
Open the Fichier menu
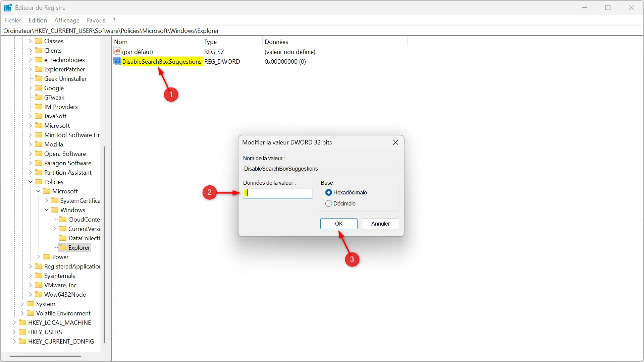click(13, 20)
